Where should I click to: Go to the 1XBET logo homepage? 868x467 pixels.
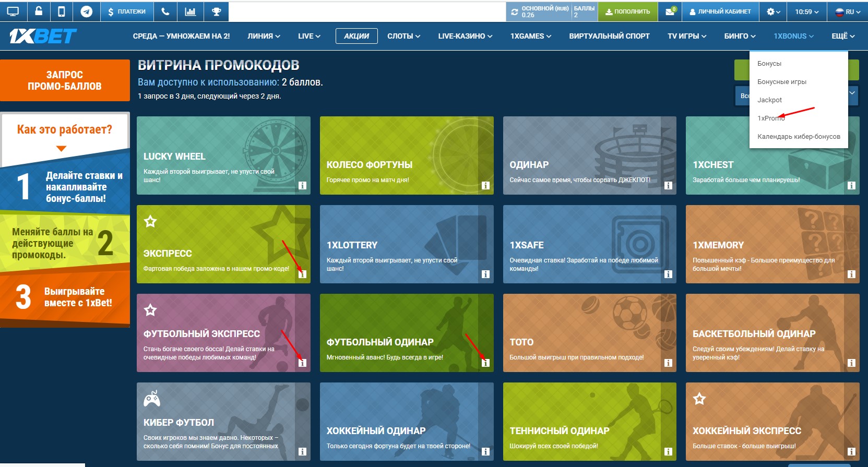tap(43, 36)
